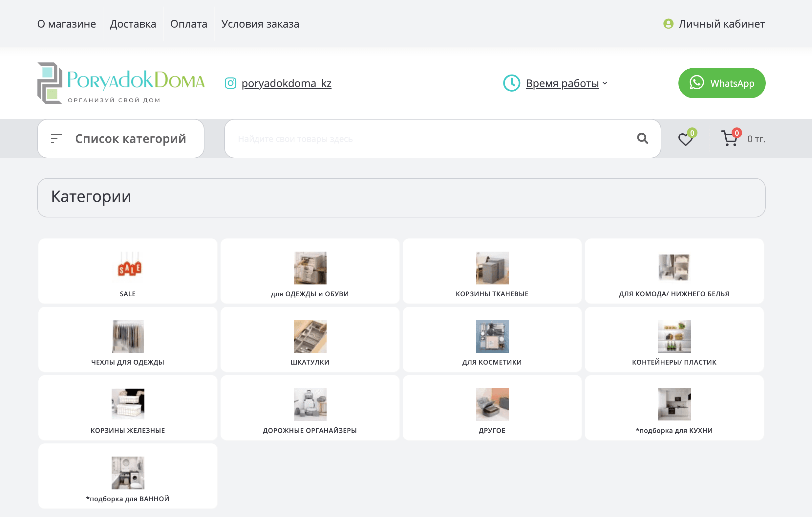The height and width of the screenshot is (517, 812).
Task: Click the search magnifier icon
Action: 642,138
